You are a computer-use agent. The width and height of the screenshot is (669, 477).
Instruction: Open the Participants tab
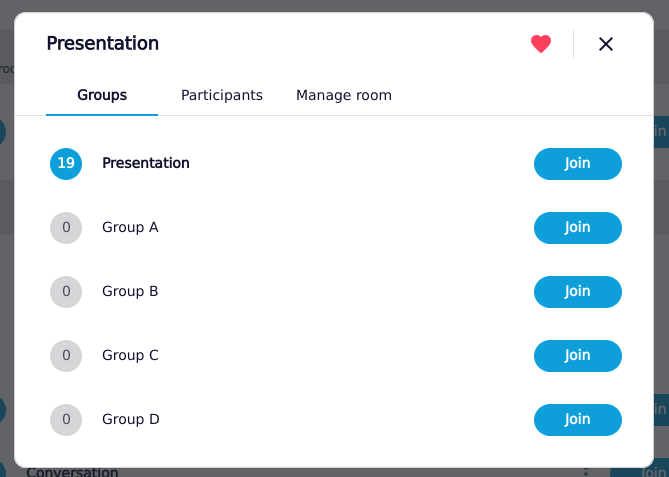pyautogui.click(x=222, y=96)
